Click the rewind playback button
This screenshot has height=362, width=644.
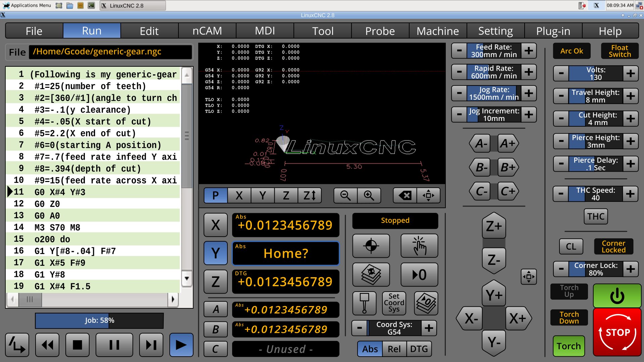pos(47,345)
